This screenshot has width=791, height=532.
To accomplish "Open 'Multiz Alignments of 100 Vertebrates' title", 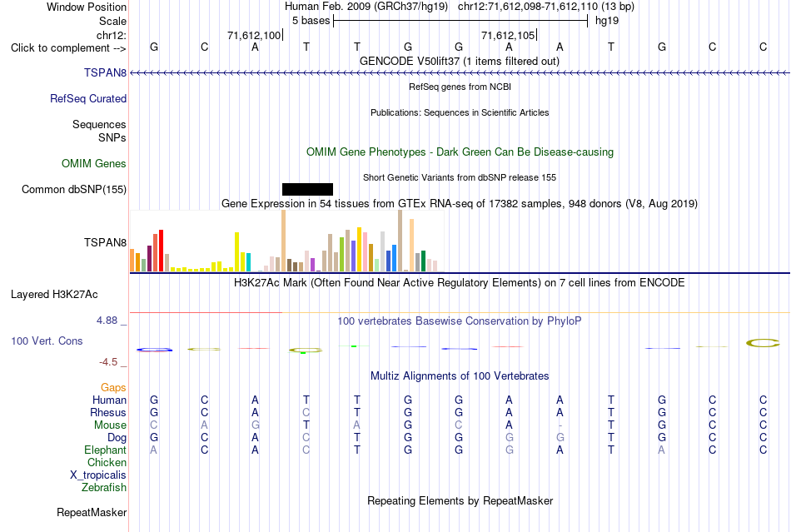I will 460,375.
